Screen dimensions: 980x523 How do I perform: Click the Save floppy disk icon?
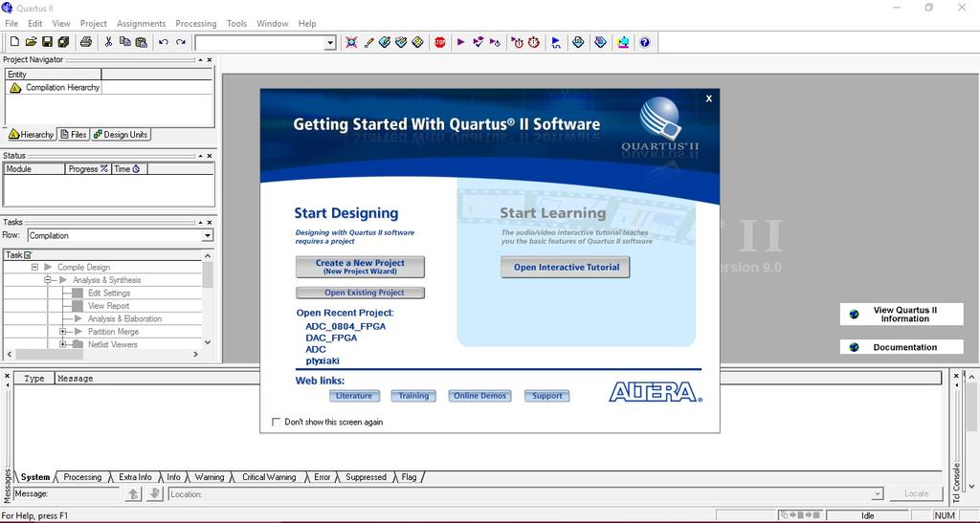click(x=47, y=42)
